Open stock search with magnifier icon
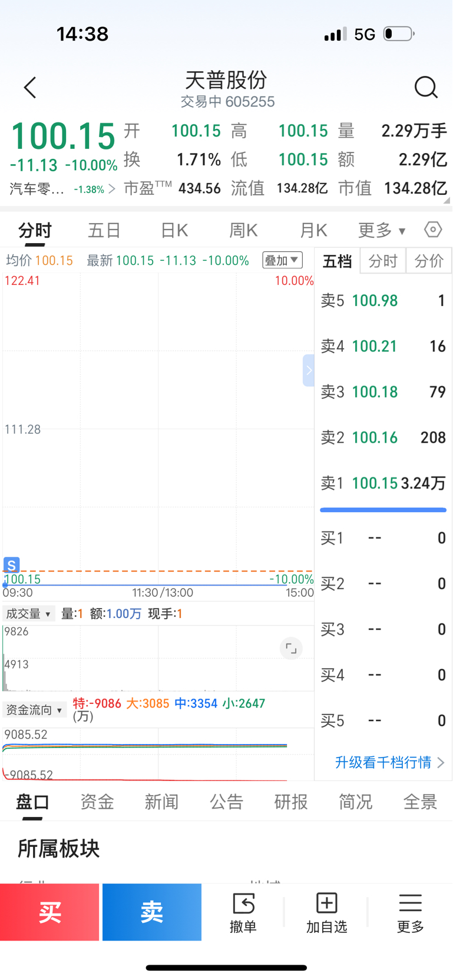Image resolution: width=453 pixels, height=980 pixels. coord(425,88)
